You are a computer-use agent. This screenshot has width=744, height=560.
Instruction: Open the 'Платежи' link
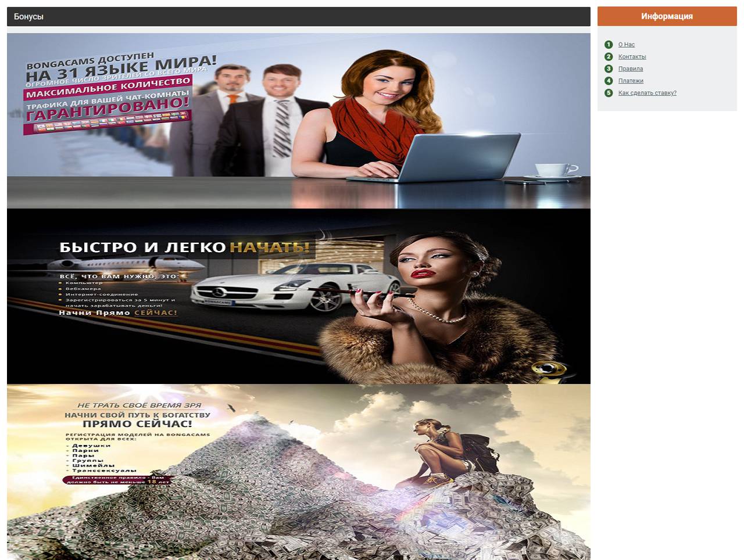[631, 81]
